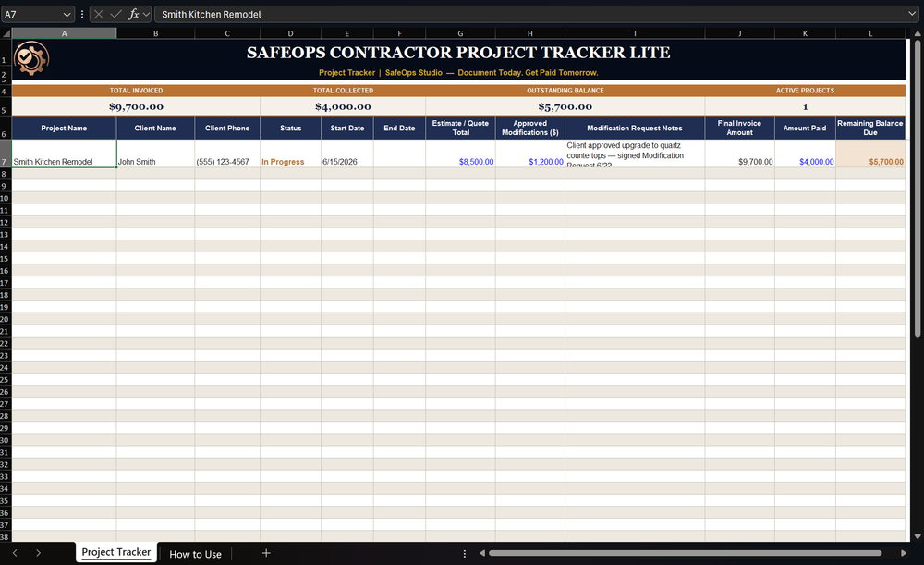Select the Project Name header cell
The height and width of the screenshot is (565, 924).
pyautogui.click(x=65, y=128)
